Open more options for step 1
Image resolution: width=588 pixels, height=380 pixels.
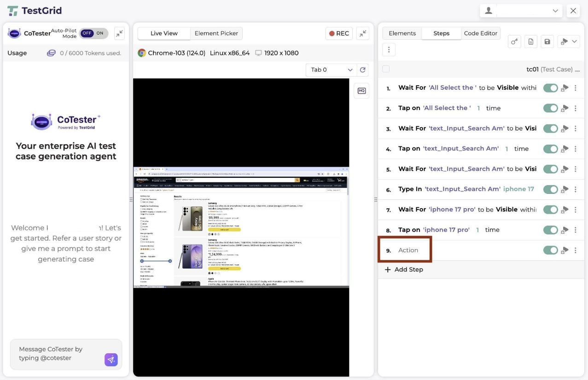point(576,88)
